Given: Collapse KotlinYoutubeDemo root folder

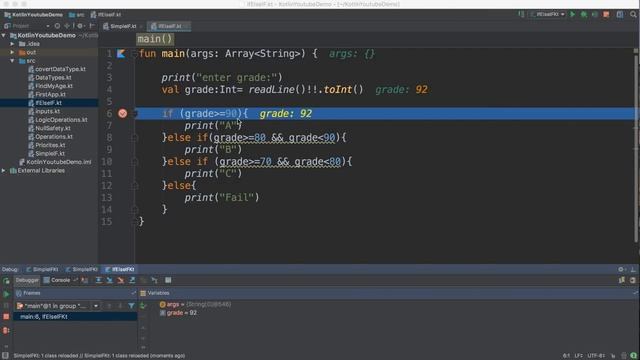Looking at the screenshot, I should click(4, 36).
